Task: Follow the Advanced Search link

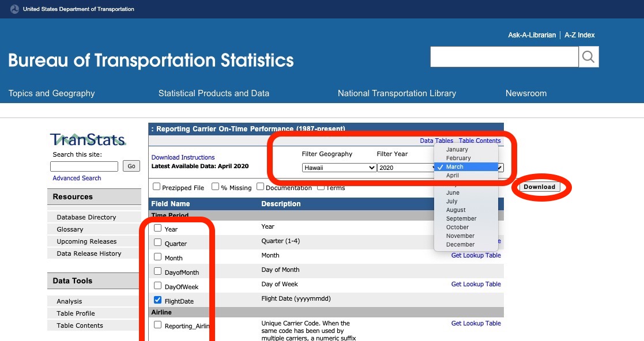Action: point(77,178)
